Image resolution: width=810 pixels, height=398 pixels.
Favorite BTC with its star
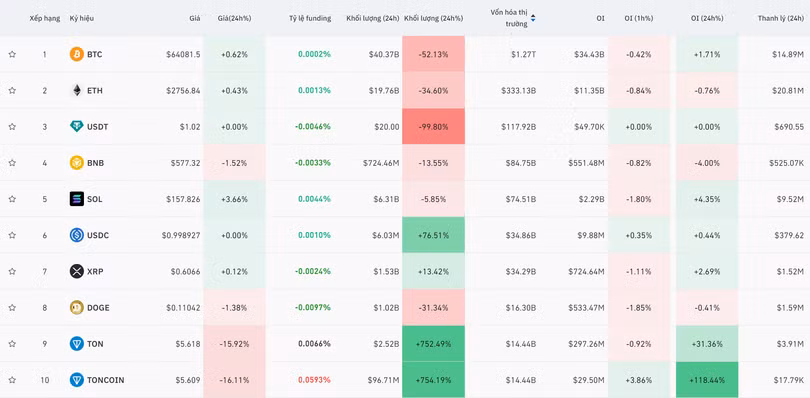(x=12, y=54)
